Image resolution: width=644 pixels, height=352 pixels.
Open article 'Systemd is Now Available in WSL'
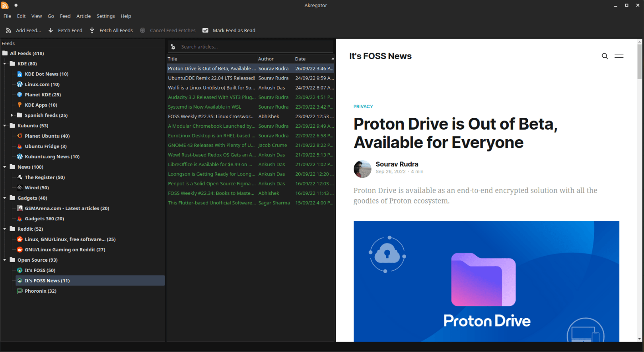pos(251,107)
